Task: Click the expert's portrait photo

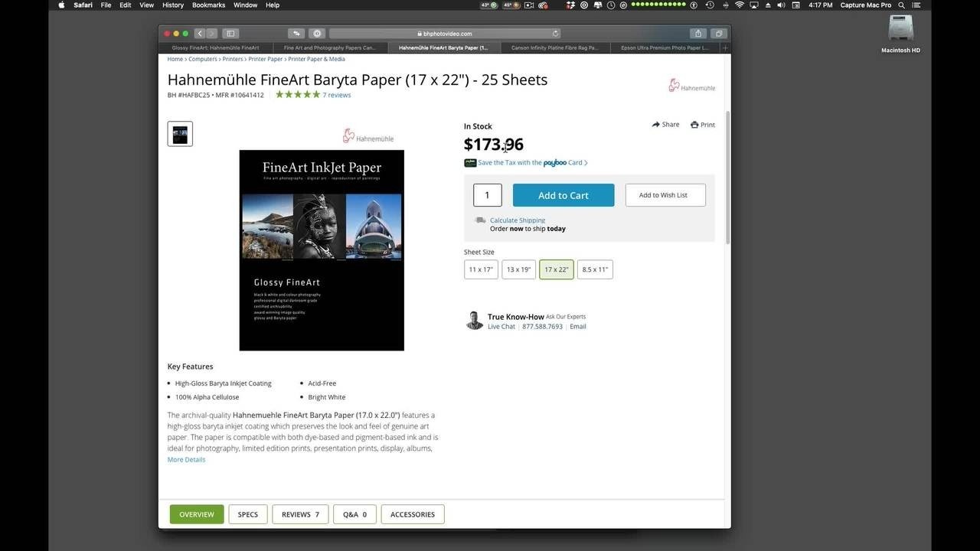Action: (x=474, y=321)
